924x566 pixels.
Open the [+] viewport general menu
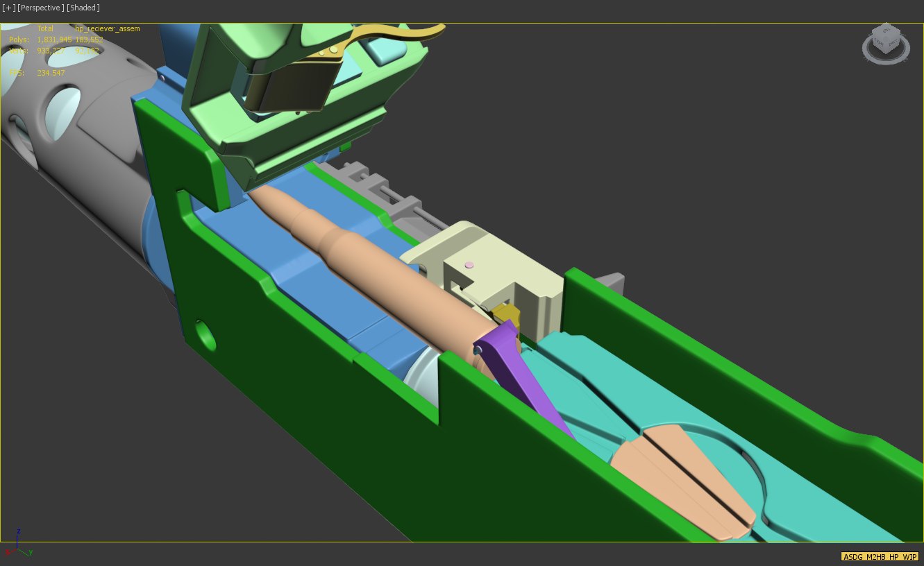pyautogui.click(x=8, y=8)
